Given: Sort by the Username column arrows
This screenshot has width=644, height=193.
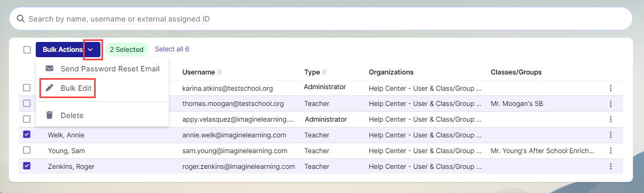Looking at the screenshot, I should [x=220, y=72].
